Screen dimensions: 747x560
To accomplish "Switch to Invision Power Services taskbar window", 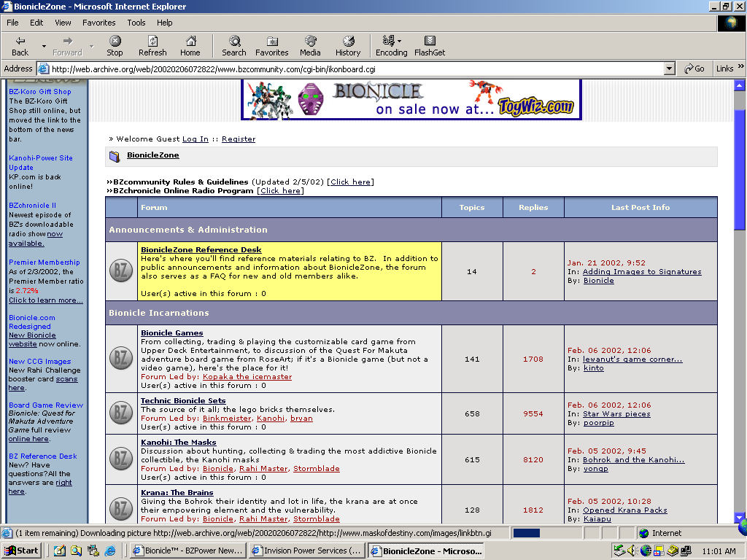I will coord(307,551).
